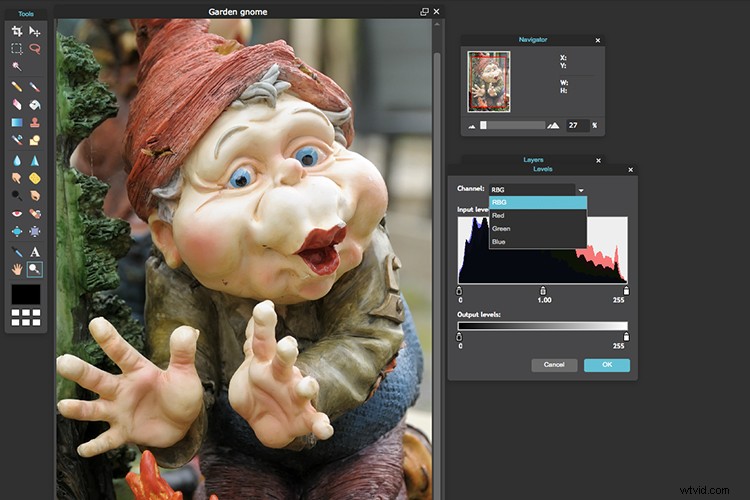Select the Pinch tool
750x500 pixels.
(34, 232)
